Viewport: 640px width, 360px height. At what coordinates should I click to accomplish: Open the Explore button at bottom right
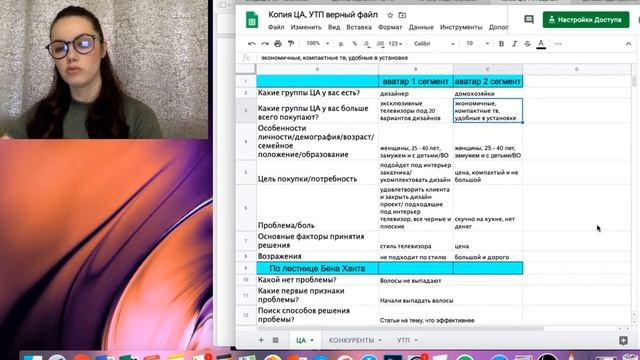click(623, 340)
